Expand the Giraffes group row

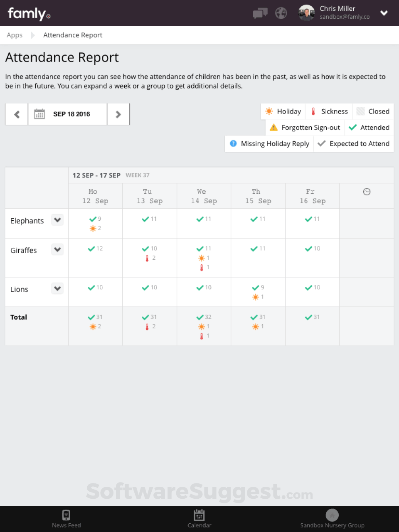(x=57, y=249)
